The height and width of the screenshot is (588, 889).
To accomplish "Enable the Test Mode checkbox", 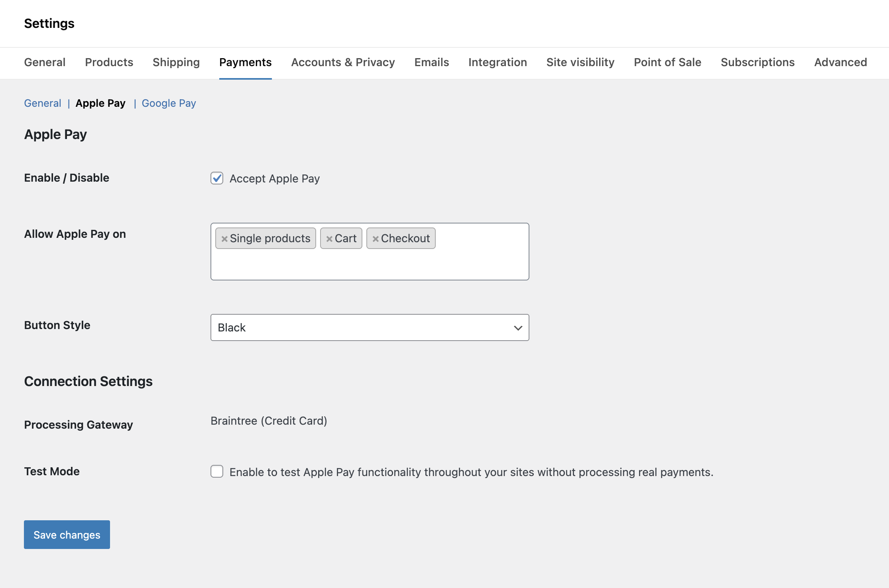I will (x=217, y=471).
